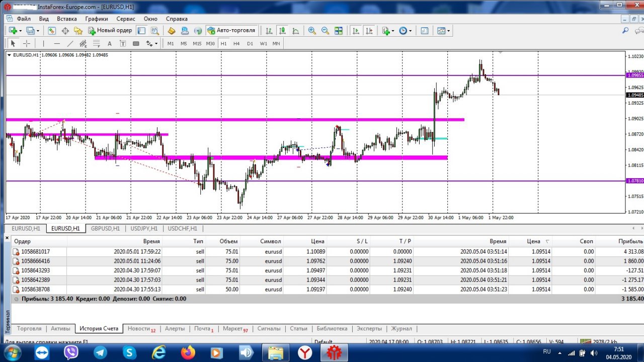This screenshot has height=362, width=644.
Task: Open Telegram from taskbar
Action: click(100, 352)
